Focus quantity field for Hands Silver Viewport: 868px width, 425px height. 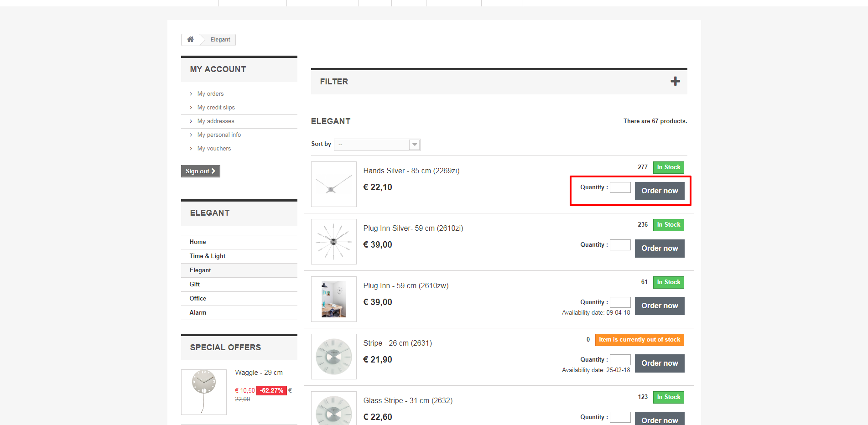(620, 187)
